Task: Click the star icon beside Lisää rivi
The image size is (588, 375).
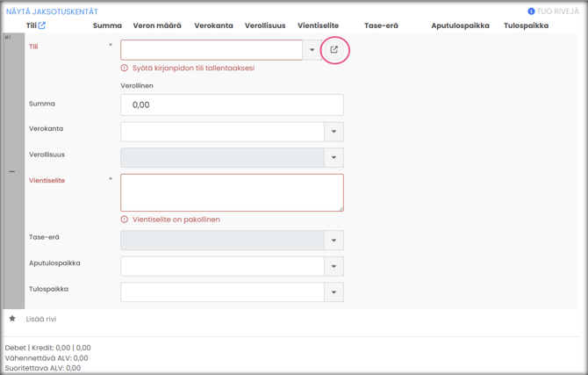Action: [x=12, y=319]
